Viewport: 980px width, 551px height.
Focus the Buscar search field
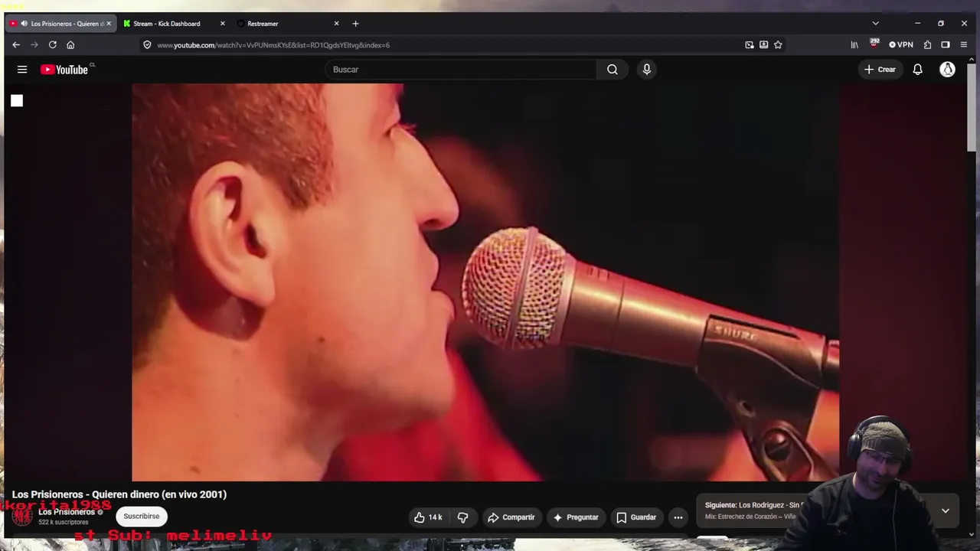pyautogui.click(x=461, y=70)
